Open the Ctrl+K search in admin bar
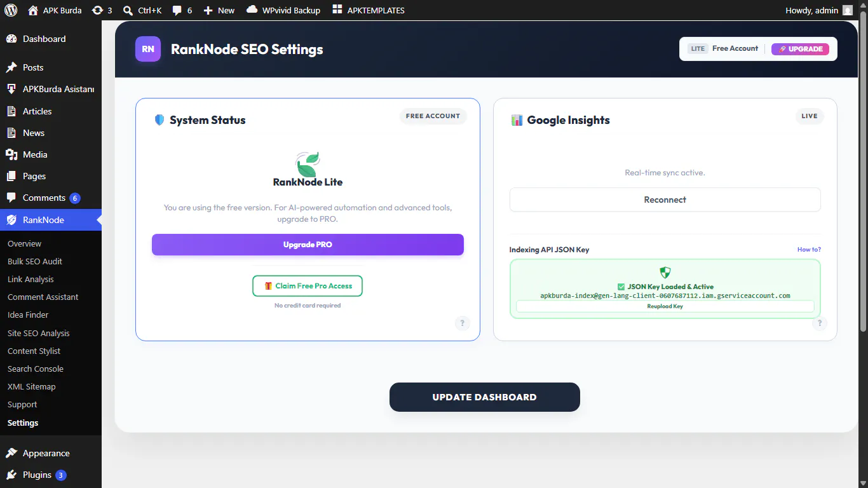This screenshot has height=488, width=868. (x=142, y=10)
